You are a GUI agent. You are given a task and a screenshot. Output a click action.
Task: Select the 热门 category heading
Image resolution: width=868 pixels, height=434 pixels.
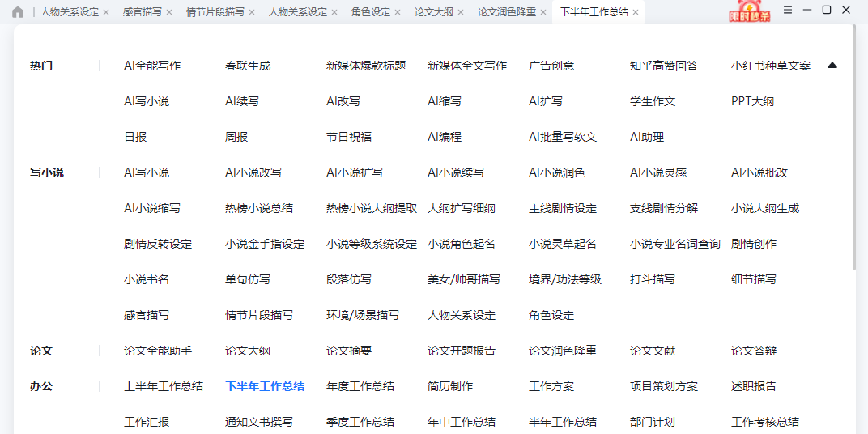tap(41, 66)
